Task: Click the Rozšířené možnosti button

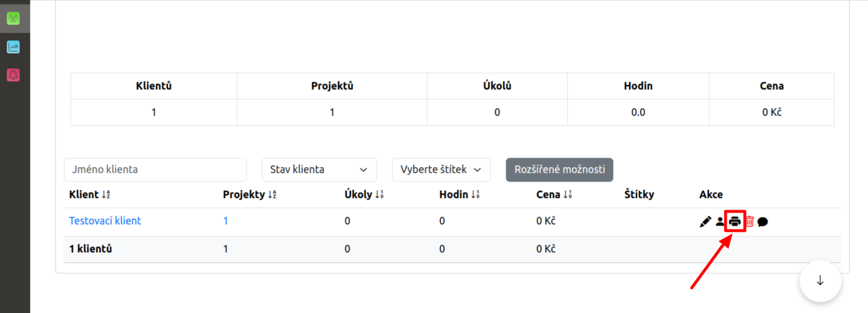Action: [559, 170]
